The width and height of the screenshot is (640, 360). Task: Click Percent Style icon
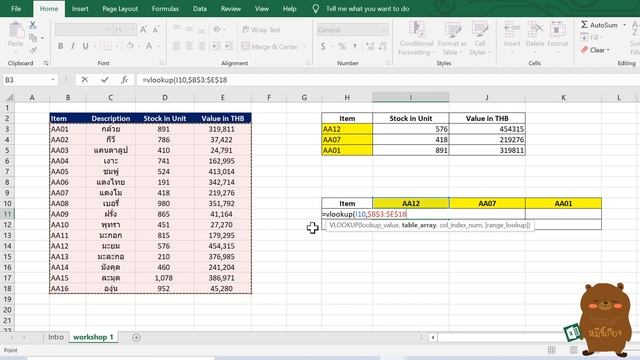click(x=342, y=46)
